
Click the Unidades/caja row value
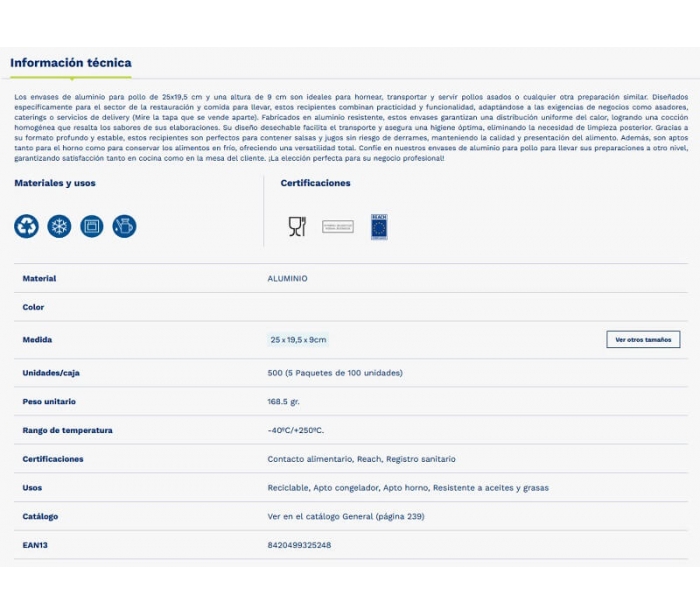click(335, 373)
